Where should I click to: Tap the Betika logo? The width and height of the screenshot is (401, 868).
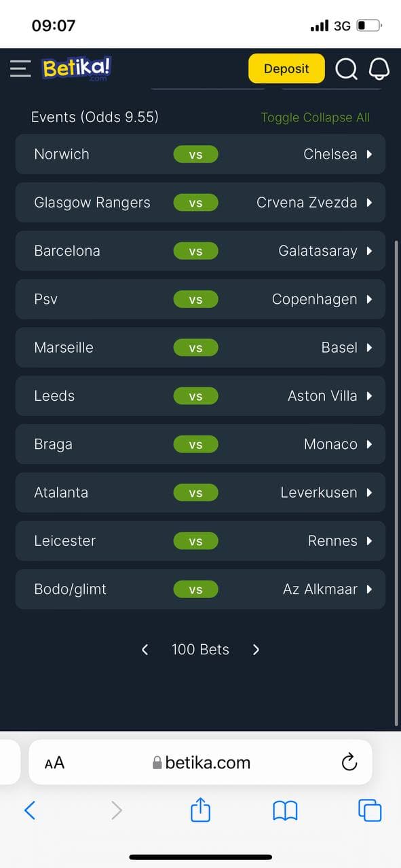[76, 68]
